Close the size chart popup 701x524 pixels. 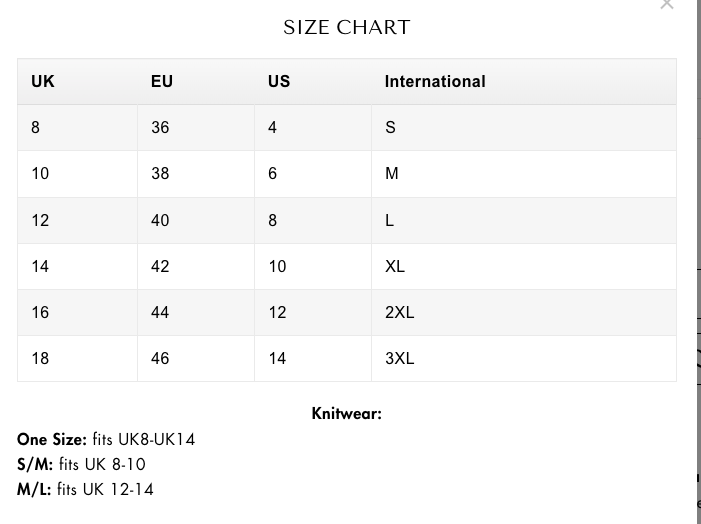[667, 5]
